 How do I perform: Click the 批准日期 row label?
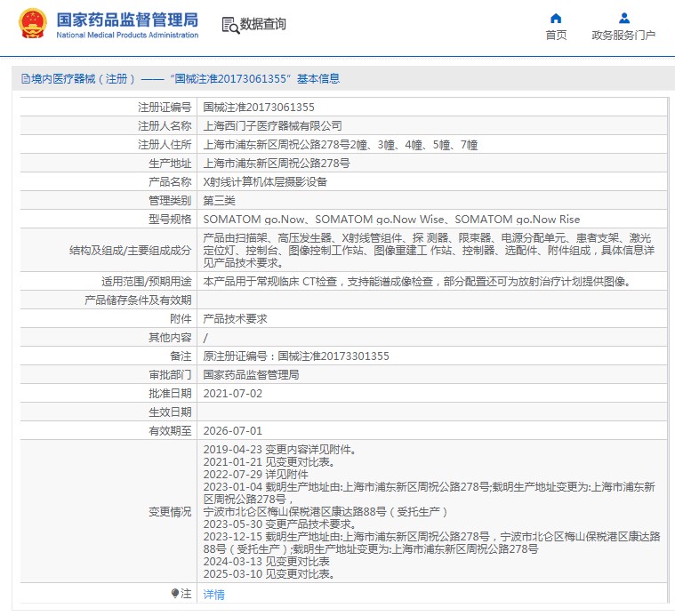pos(170,394)
